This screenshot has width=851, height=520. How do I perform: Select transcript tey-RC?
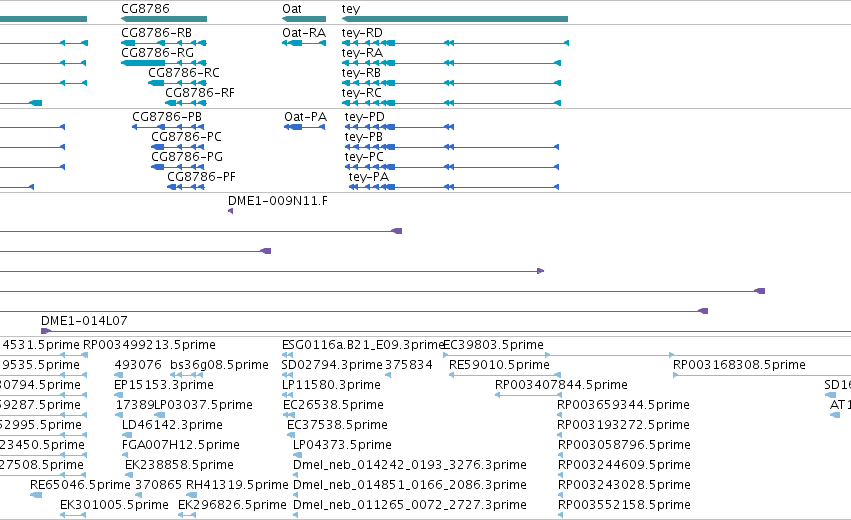pos(451,103)
